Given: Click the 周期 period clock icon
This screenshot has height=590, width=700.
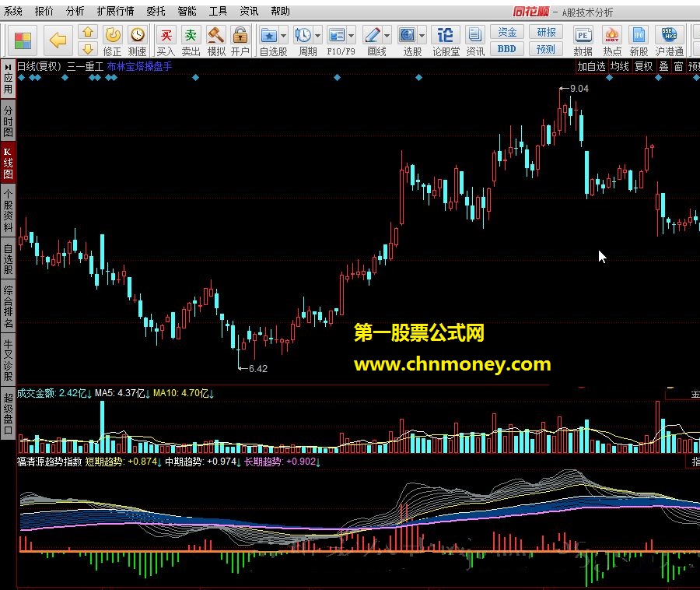Looking at the screenshot, I should (x=303, y=35).
